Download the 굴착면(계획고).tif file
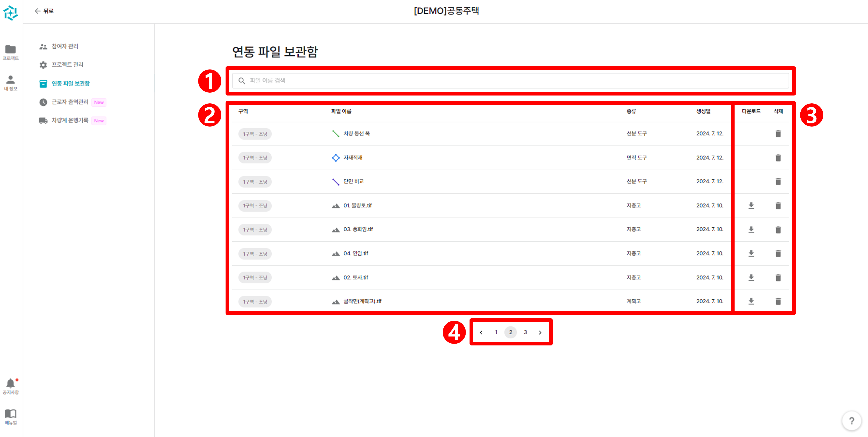This screenshot has height=437, width=868. point(751,301)
